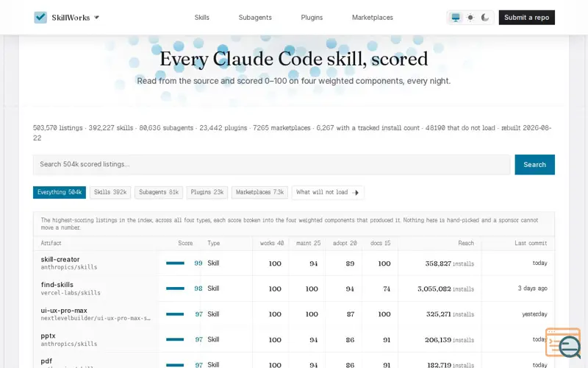Select the Everything 504k filter

coord(60,192)
